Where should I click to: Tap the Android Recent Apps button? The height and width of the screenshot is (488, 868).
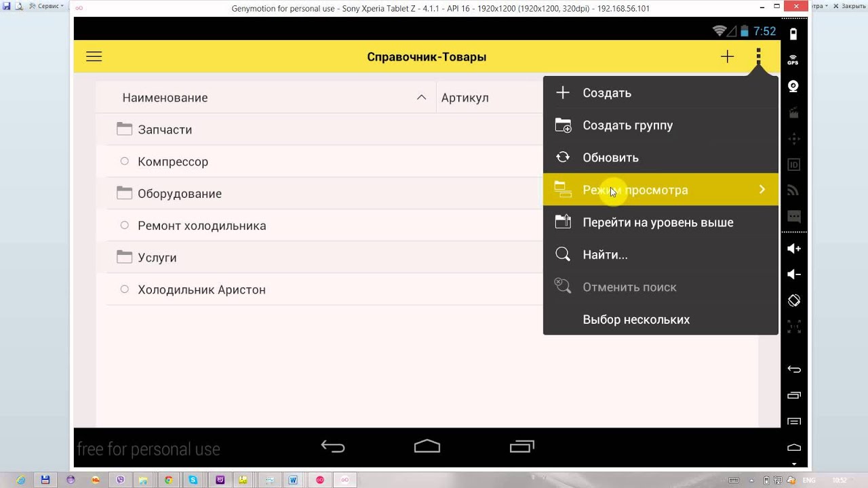(522, 447)
